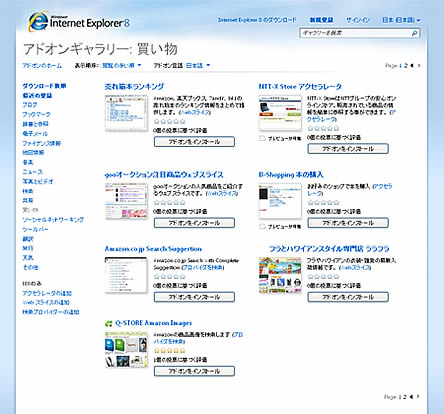Image resolution: width=444 pixels, height=414 pixels.
Task: Open Amazon.co.jp Search Suggestion title link
Action: click(153, 249)
